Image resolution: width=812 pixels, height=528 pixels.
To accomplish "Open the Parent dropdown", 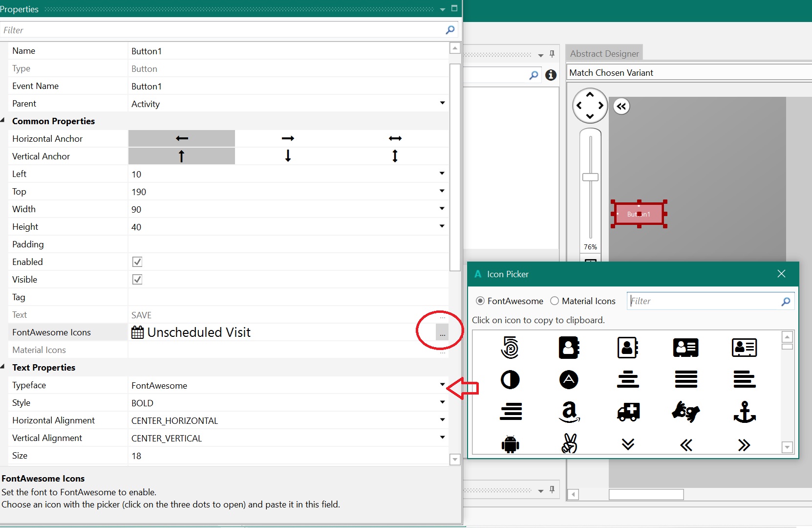I will pos(442,103).
